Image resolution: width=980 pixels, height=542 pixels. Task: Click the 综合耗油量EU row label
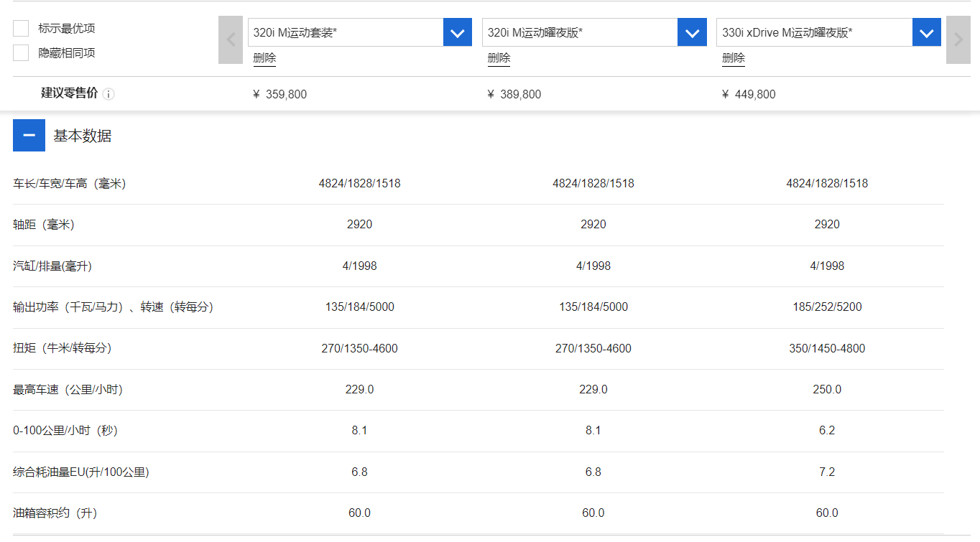[x=81, y=472]
